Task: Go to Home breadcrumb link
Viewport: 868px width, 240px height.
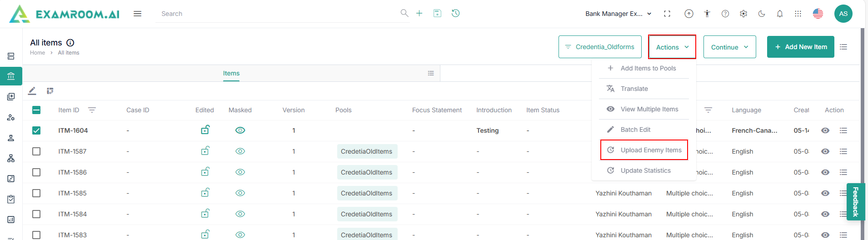Action: (37, 53)
